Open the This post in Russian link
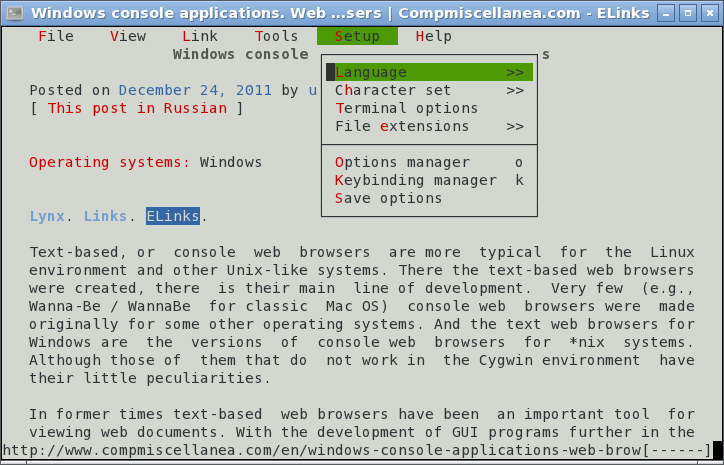The image size is (724, 465). coord(137,108)
